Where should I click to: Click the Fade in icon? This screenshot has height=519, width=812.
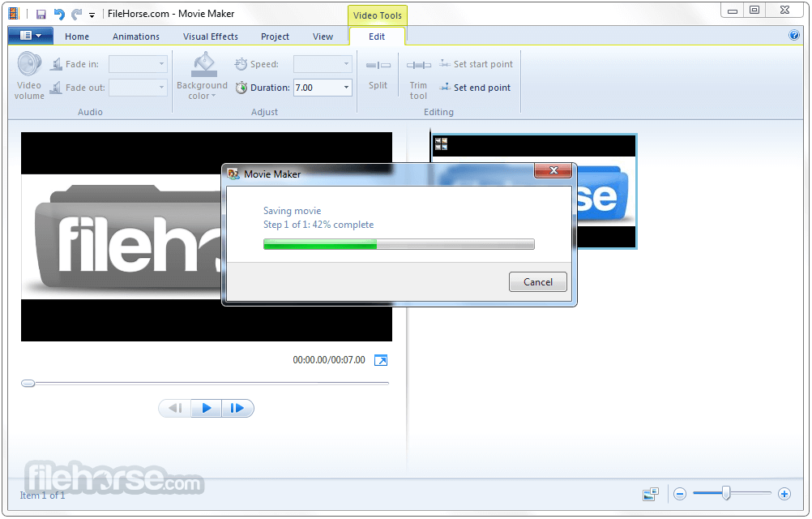[55, 64]
